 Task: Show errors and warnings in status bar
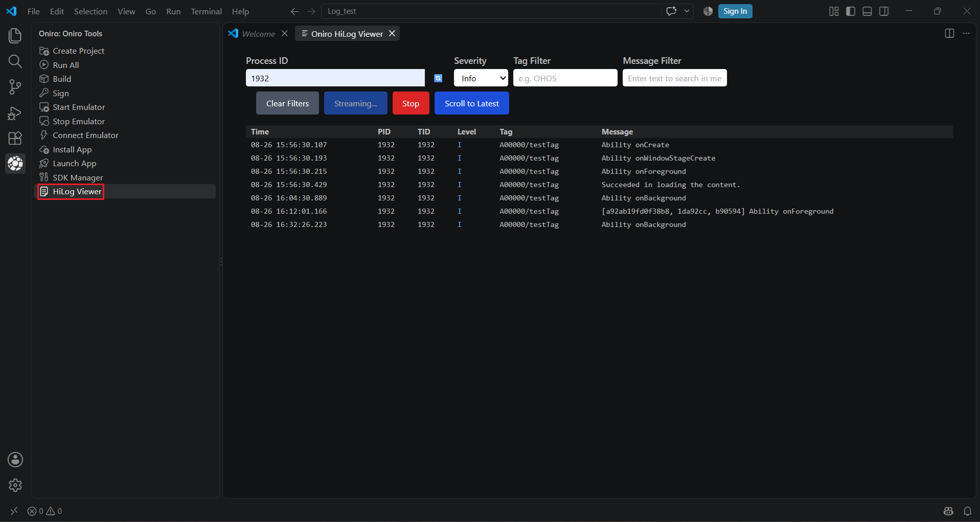click(44, 511)
